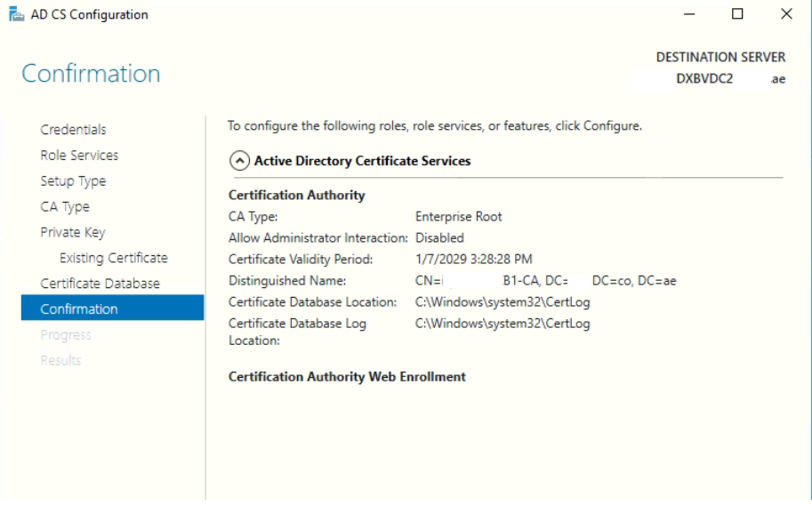
Task: Click the 'Active Directory Certificate Services' heading text
Action: point(362,161)
